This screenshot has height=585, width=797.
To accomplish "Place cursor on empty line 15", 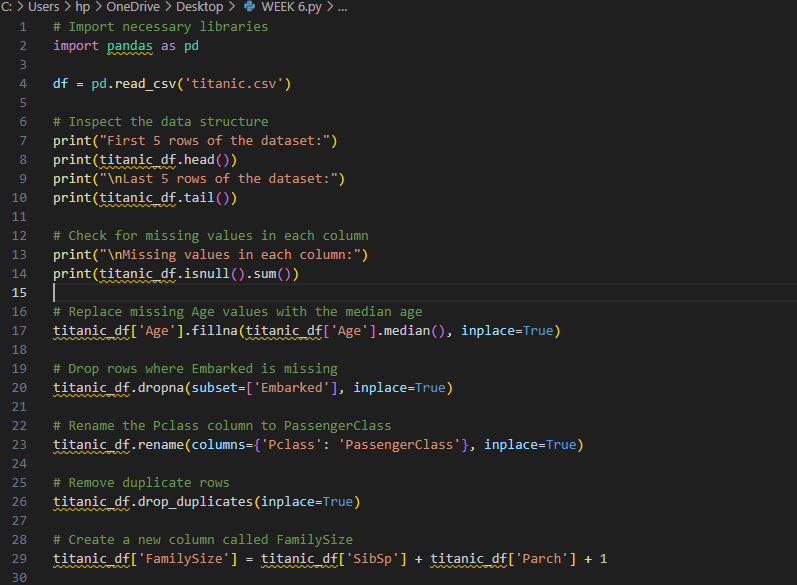I will pyautogui.click(x=425, y=293).
